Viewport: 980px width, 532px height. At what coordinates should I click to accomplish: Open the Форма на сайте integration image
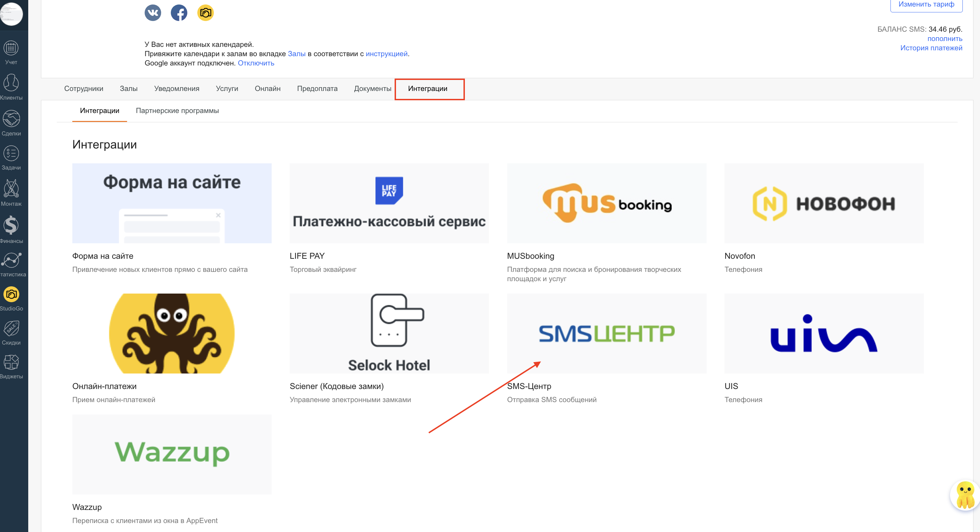point(171,203)
